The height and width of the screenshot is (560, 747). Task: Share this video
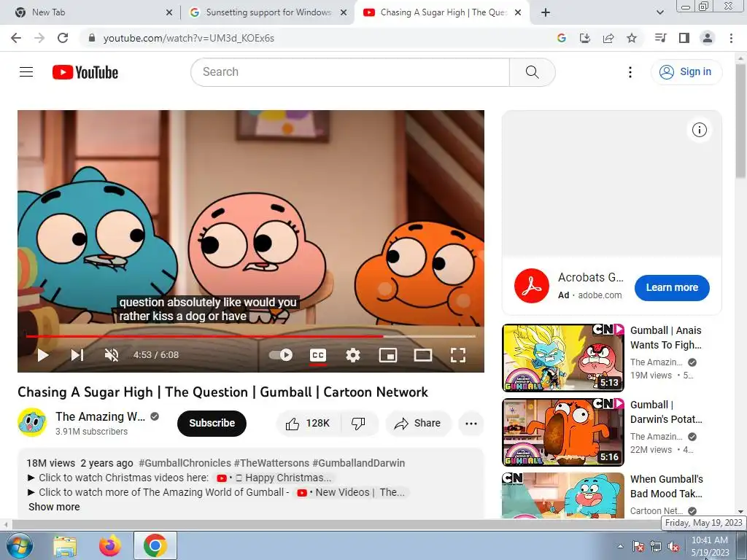[418, 424]
